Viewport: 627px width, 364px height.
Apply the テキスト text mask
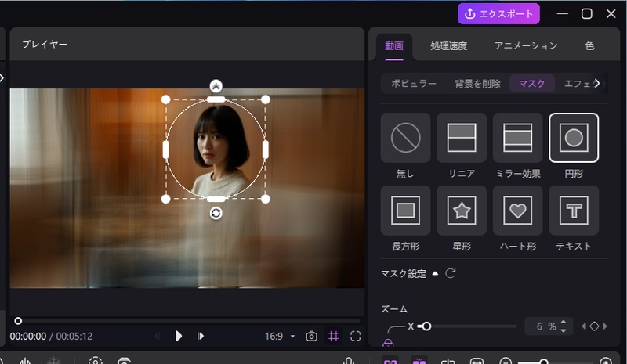(574, 210)
